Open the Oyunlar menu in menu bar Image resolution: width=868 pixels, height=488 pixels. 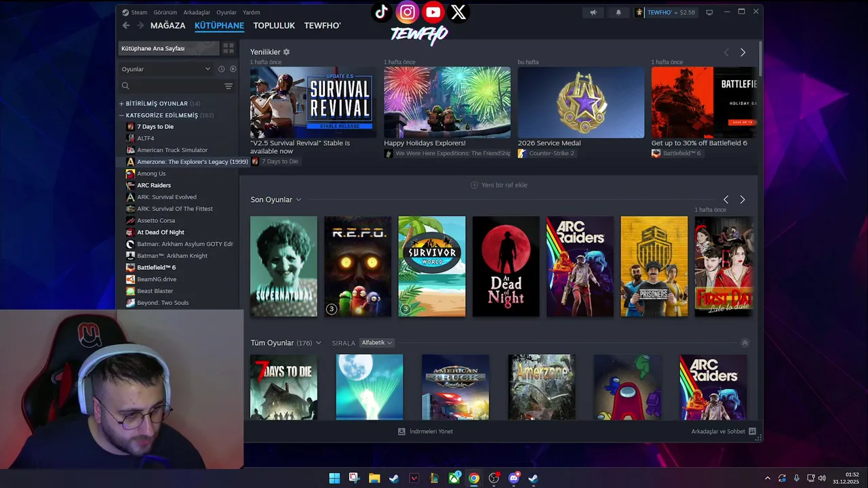[x=226, y=12]
